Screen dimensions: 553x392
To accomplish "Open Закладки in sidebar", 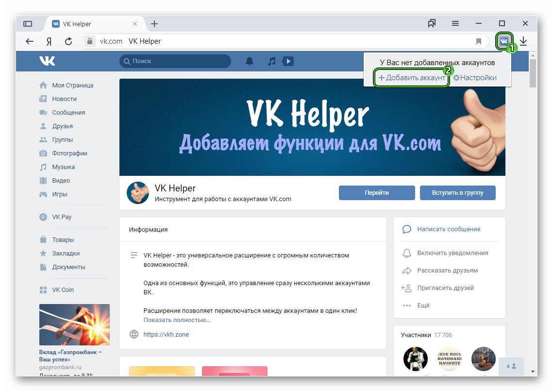I will point(60,254).
